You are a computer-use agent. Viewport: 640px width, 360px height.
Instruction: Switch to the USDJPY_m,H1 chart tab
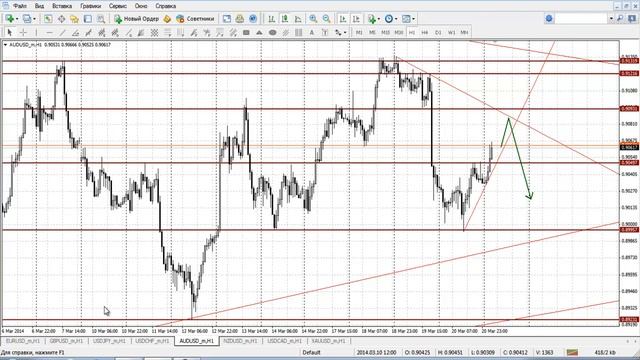click(109, 341)
